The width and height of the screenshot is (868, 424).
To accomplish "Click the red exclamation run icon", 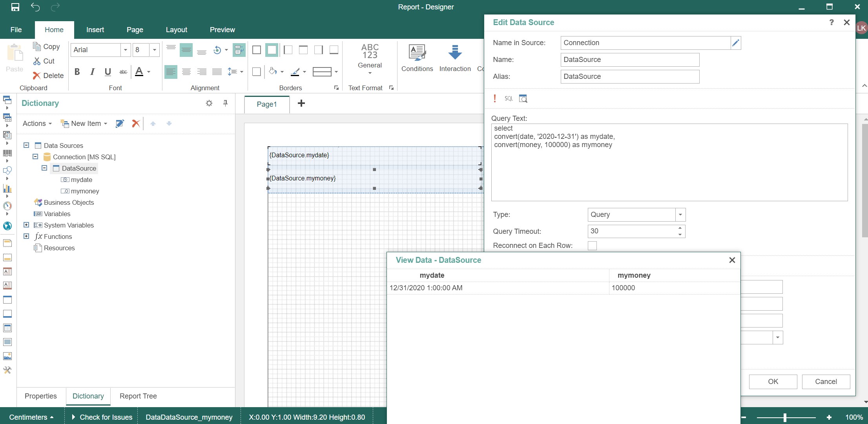I will (495, 98).
